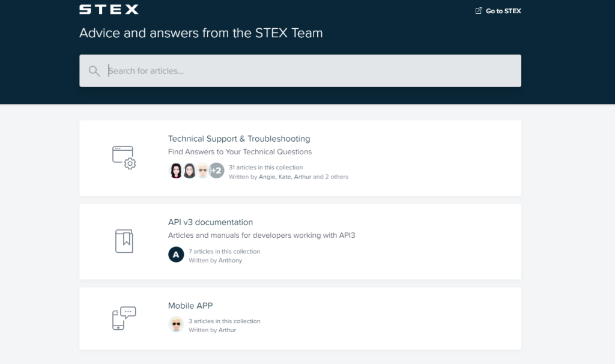Viewport: 615px width, 364px height.
Task: Click the API documentation bookmark book icon
Action: point(124,241)
